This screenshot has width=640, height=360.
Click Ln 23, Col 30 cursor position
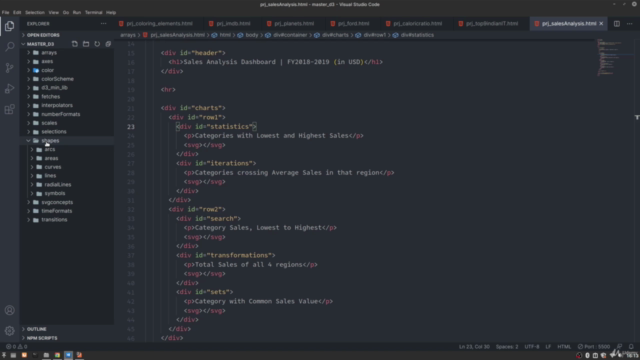(x=474, y=347)
